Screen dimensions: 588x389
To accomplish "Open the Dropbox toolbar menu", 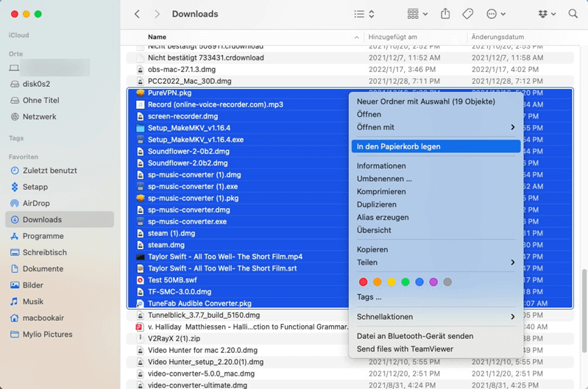I will click(546, 14).
